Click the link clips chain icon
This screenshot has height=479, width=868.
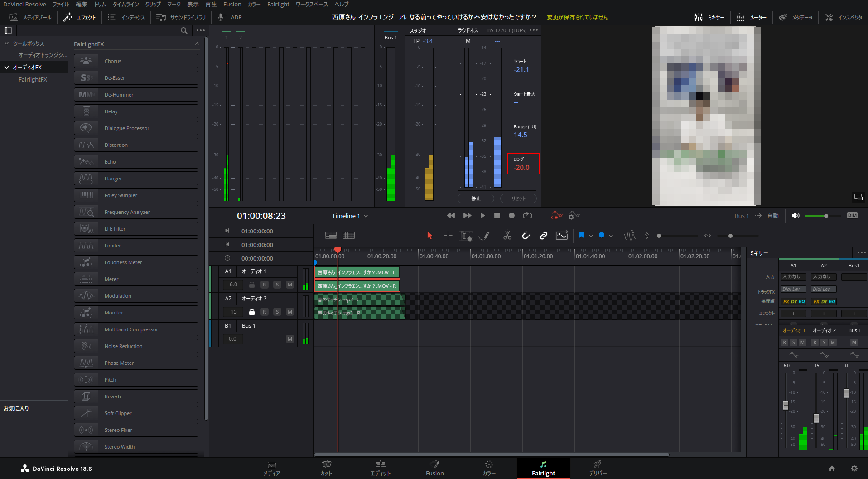pyautogui.click(x=543, y=236)
